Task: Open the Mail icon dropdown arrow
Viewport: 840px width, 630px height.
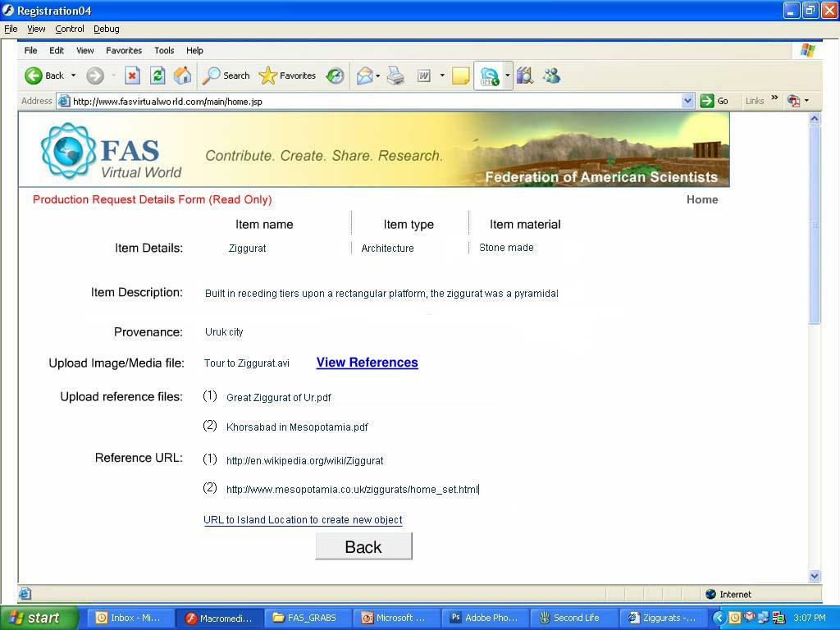Action: [377, 75]
